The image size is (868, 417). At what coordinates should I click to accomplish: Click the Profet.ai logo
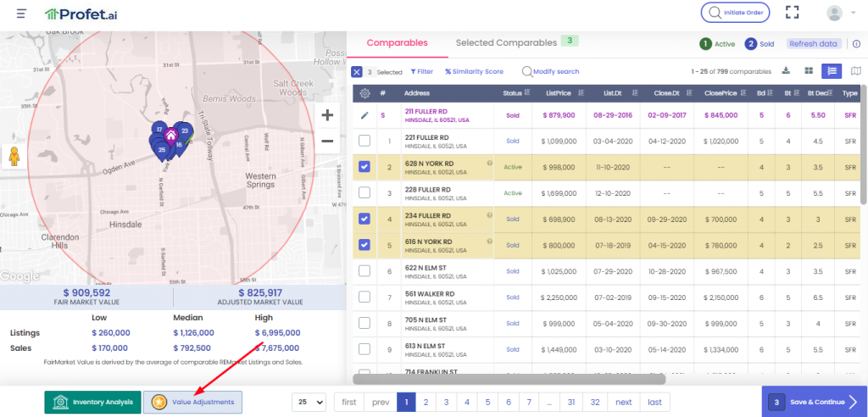(x=81, y=14)
